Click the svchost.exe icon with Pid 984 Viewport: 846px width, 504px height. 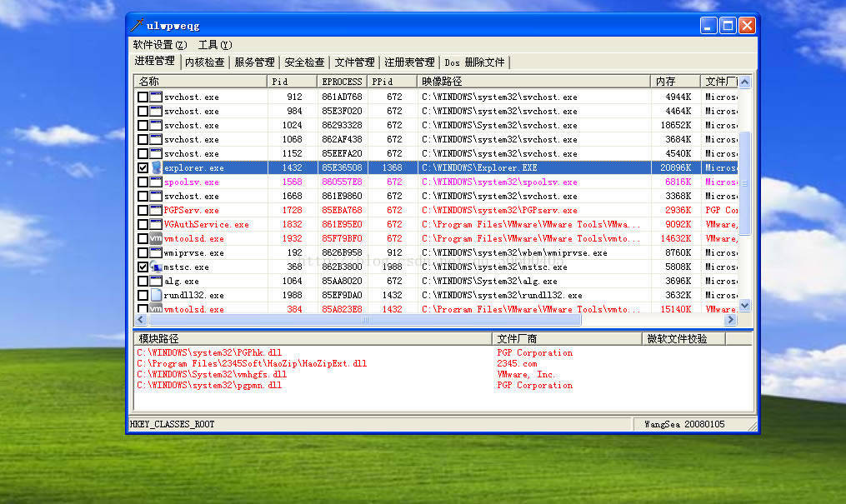[x=156, y=111]
